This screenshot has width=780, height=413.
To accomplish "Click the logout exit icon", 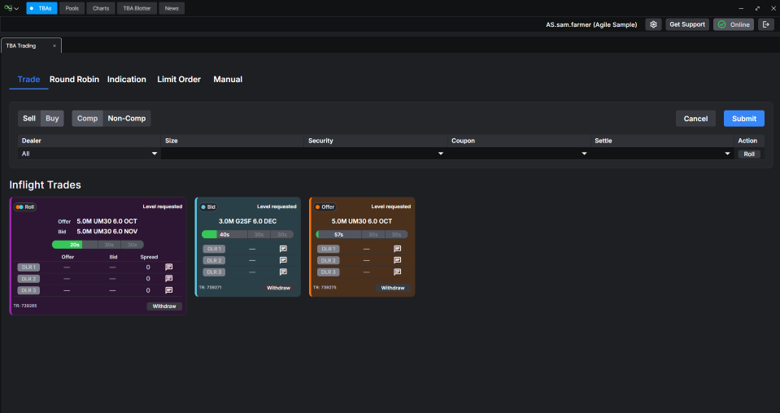I will 766,24.
